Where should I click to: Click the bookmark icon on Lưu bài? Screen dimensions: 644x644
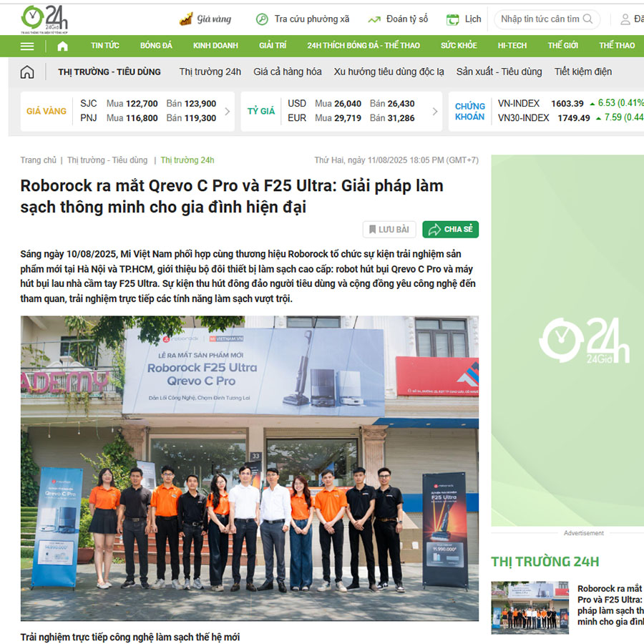pyautogui.click(x=372, y=229)
